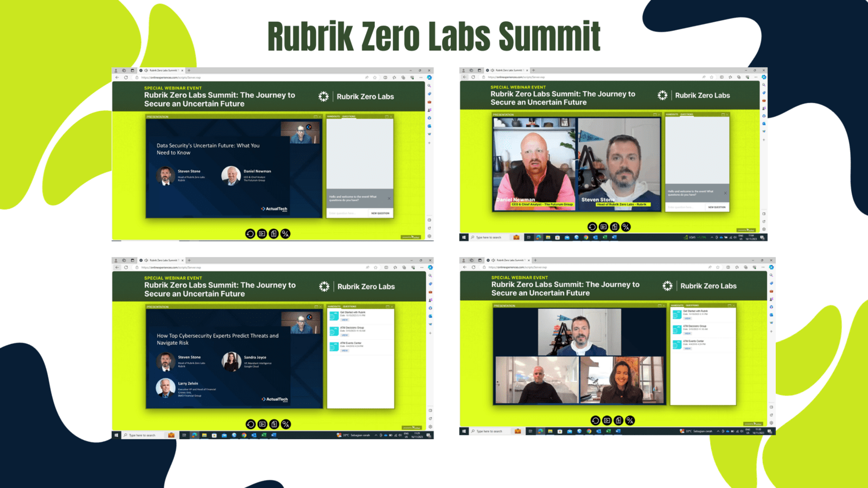Open new tab in Data Security slide browser

tap(189, 70)
